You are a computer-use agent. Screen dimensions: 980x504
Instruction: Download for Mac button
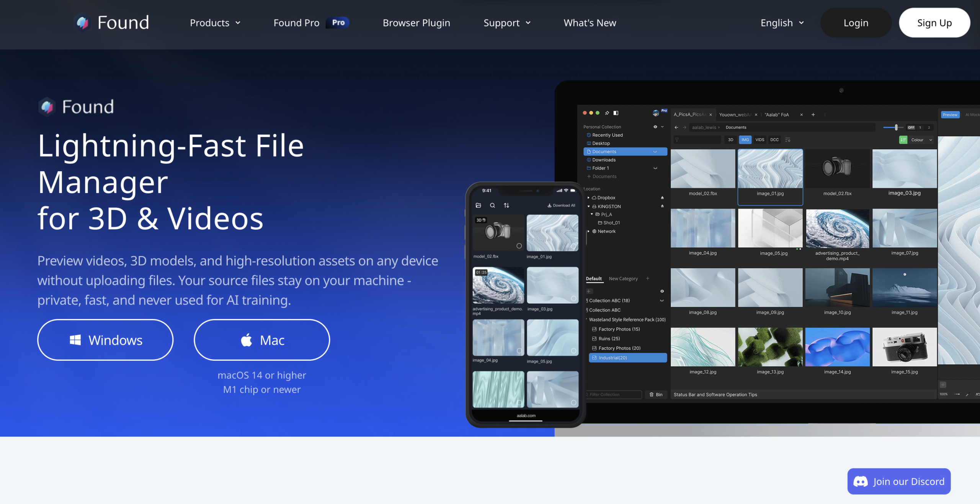tap(262, 340)
